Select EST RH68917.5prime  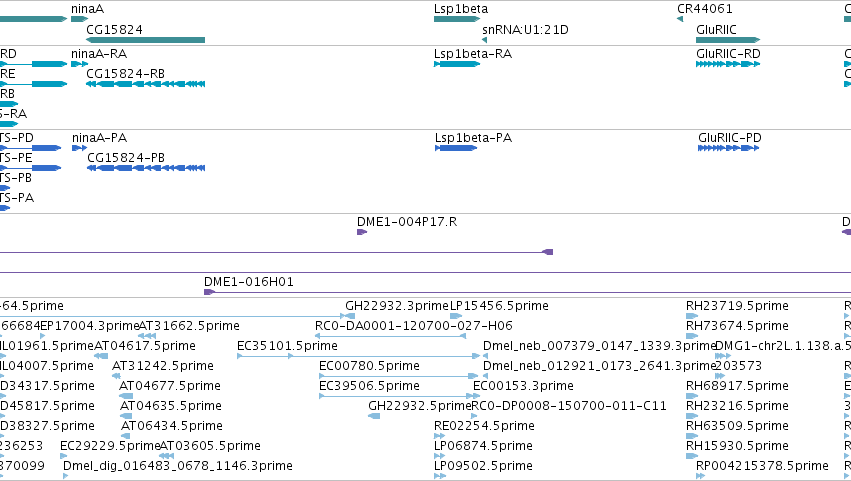(x=737, y=386)
